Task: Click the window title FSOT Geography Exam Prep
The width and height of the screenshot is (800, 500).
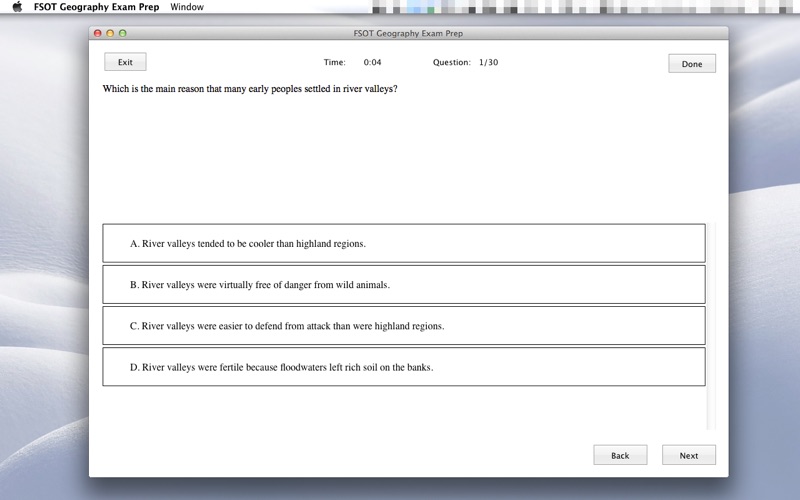Action: [x=408, y=34]
